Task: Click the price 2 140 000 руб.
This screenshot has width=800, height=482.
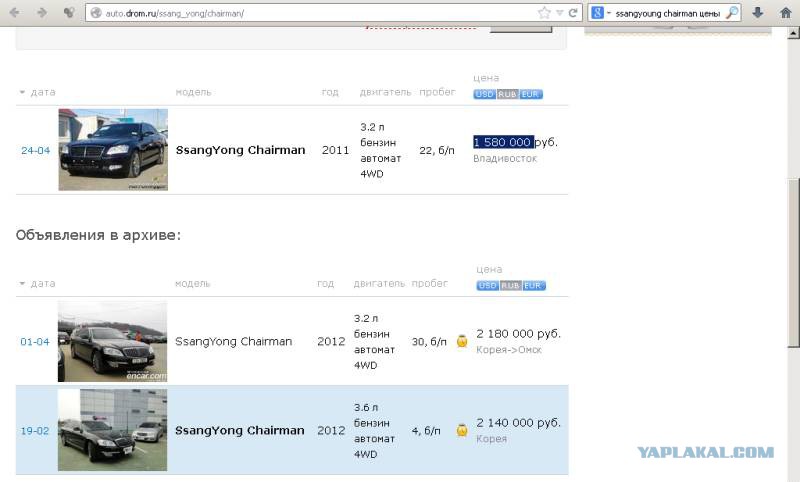Action: point(518,423)
